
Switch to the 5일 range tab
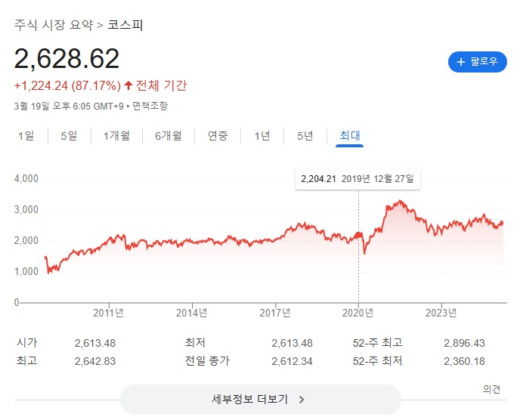coord(69,136)
